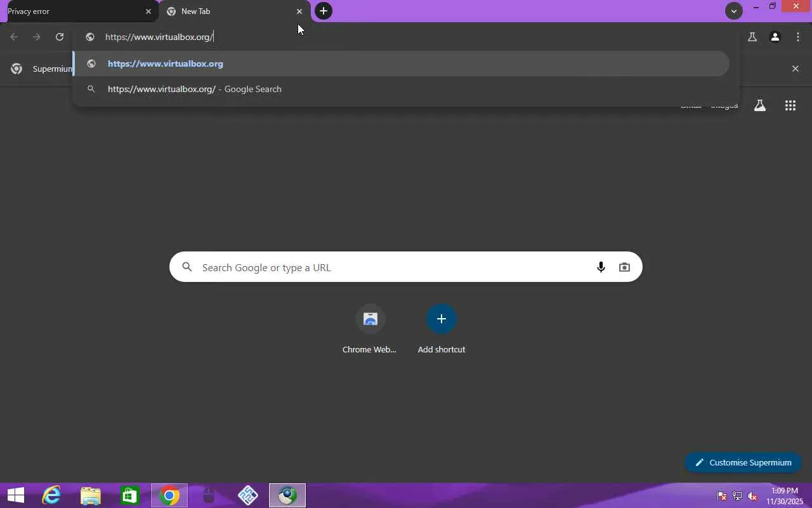Image resolution: width=812 pixels, height=508 pixels.
Task: Choose the https://www.virtualbox.org suggestion
Action: pyautogui.click(x=401, y=63)
